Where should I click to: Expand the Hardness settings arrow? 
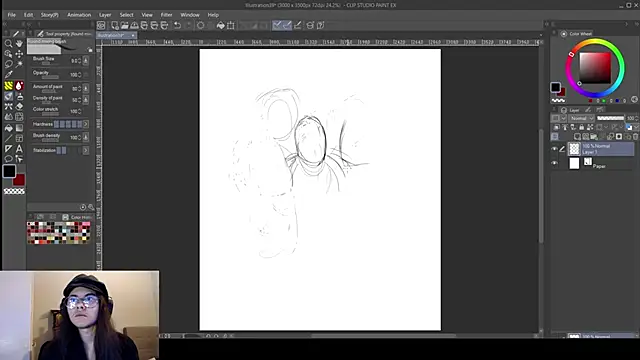(x=85, y=124)
